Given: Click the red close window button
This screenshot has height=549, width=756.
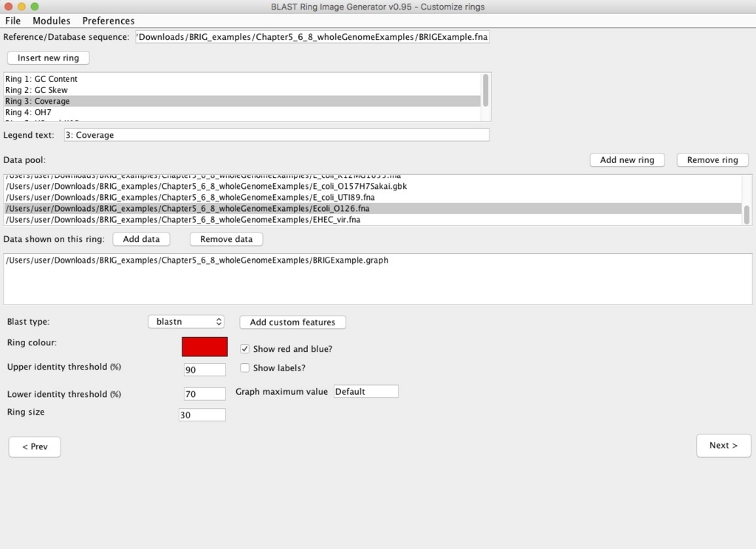Looking at the screenshot, I should click(x=9, y=7).
